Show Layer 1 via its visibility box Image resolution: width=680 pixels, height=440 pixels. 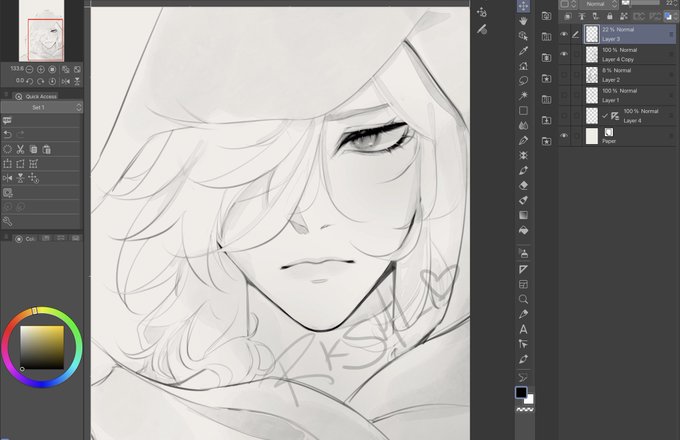pyautogui.click(x=564, y=95)
